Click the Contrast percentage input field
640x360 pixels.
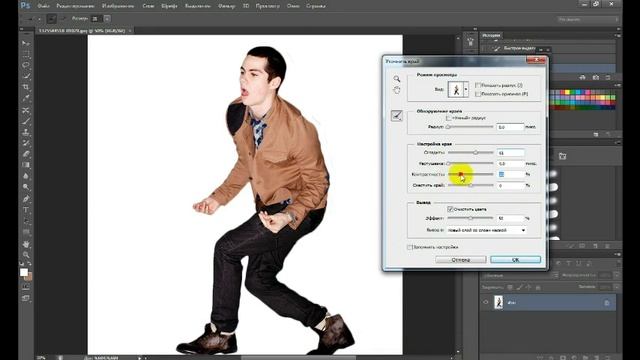[x=510, y=174]
